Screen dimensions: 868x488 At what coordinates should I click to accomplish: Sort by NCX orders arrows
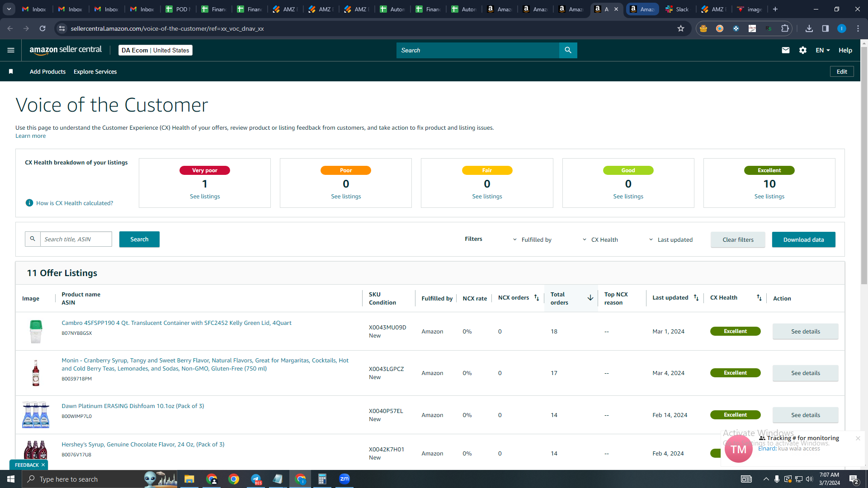pos(537,298)
